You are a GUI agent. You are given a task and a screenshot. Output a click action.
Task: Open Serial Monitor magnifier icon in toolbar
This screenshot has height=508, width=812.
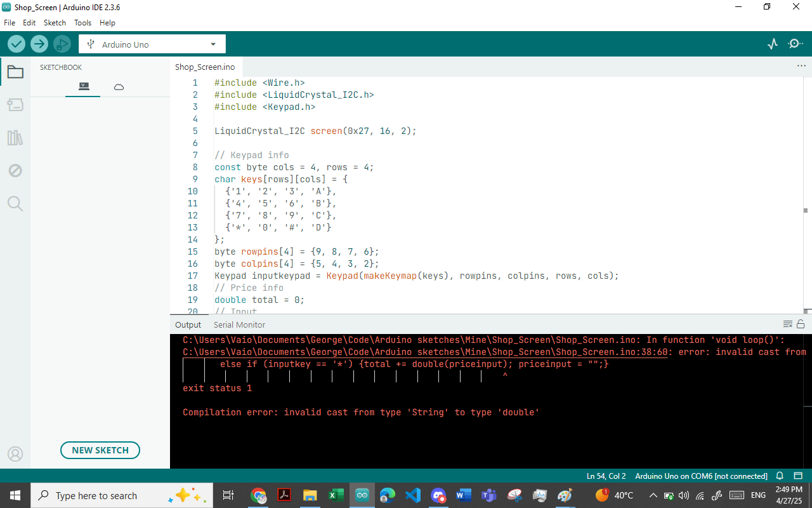pyautogui.click(x=796, y=44)
